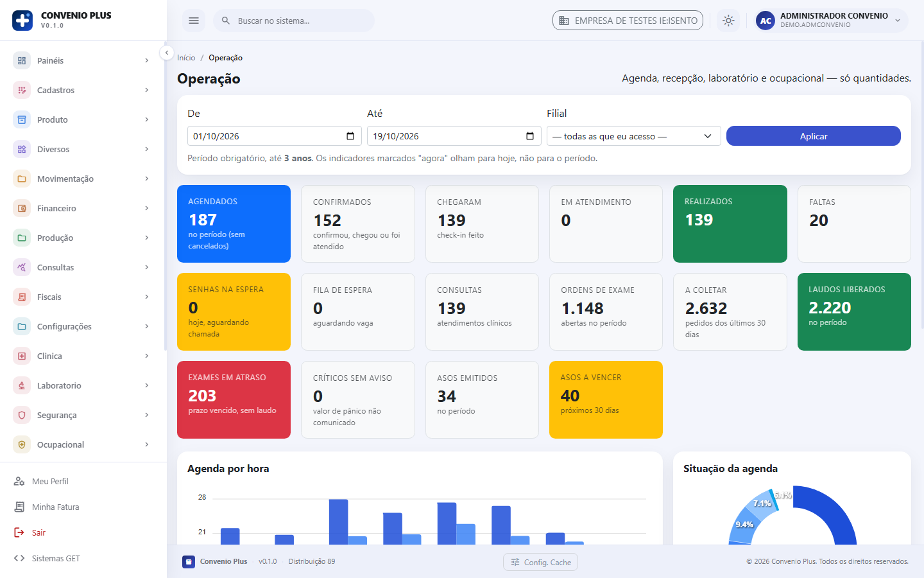The width and height of the screenshot is (924, 578).
Task: Click the Cadastros sidebar icon
Action: 22,90
